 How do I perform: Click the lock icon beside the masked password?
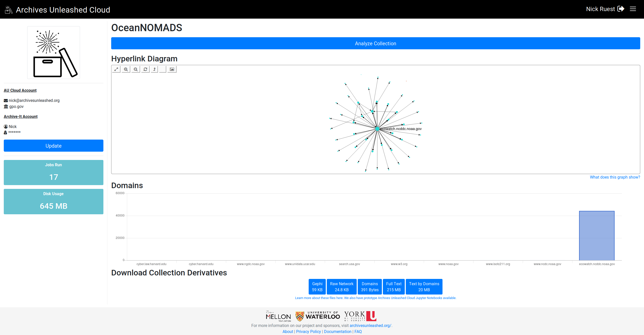point(5,133)
